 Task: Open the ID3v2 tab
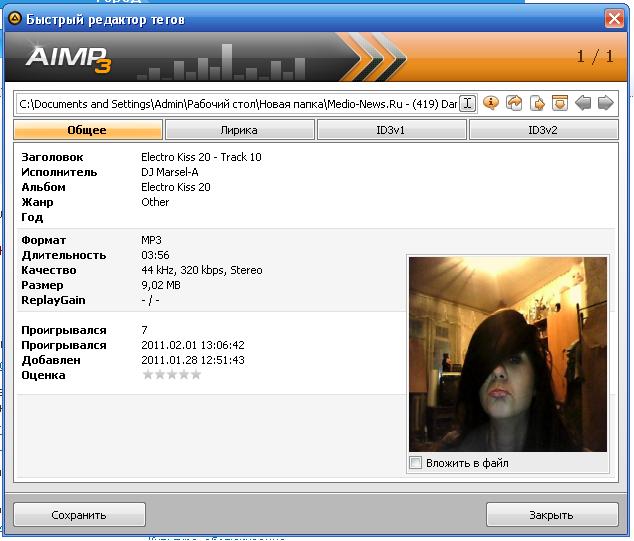point(543,130)
